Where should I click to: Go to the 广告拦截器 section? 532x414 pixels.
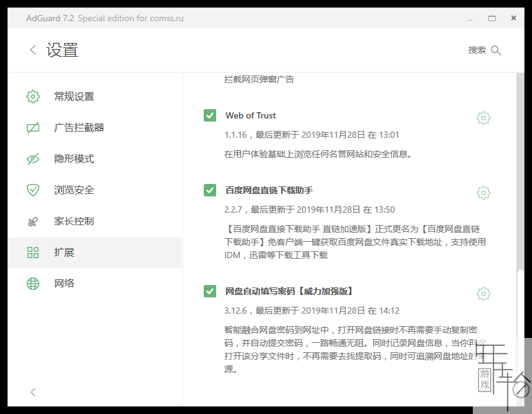click(95, 128)
